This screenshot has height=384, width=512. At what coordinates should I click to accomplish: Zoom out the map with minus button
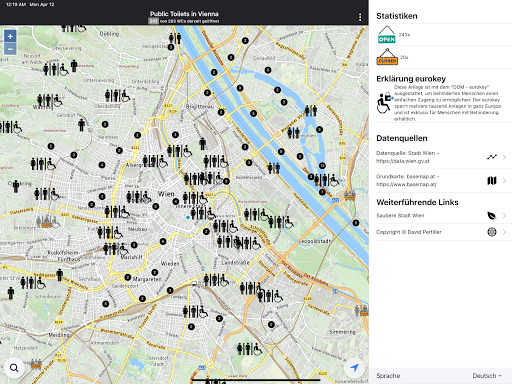point(10,49)
